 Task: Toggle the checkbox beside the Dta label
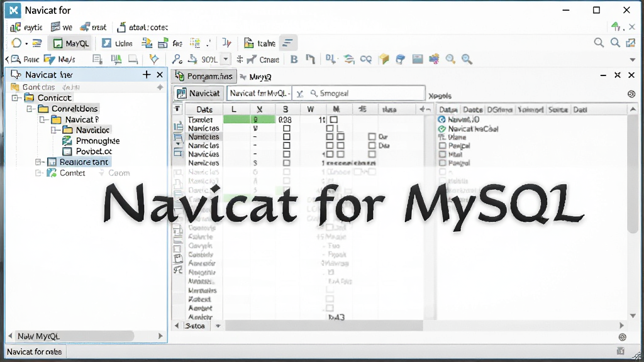(x=372, y=145)
